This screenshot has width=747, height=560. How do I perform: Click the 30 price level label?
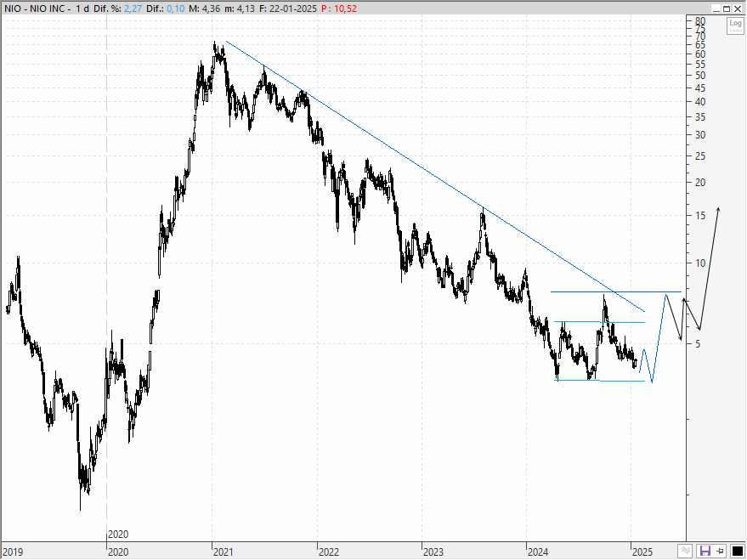pos(700,135)
